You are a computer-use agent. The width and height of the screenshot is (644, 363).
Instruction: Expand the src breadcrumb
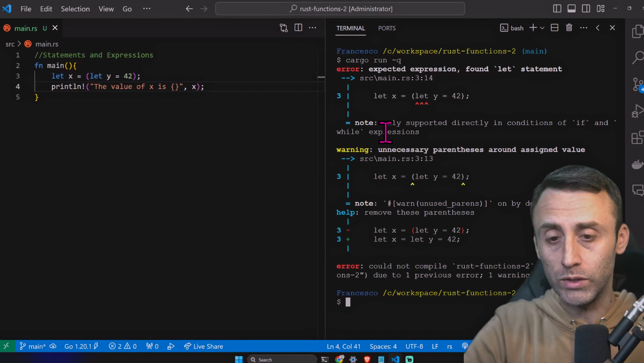click(10, 44)
